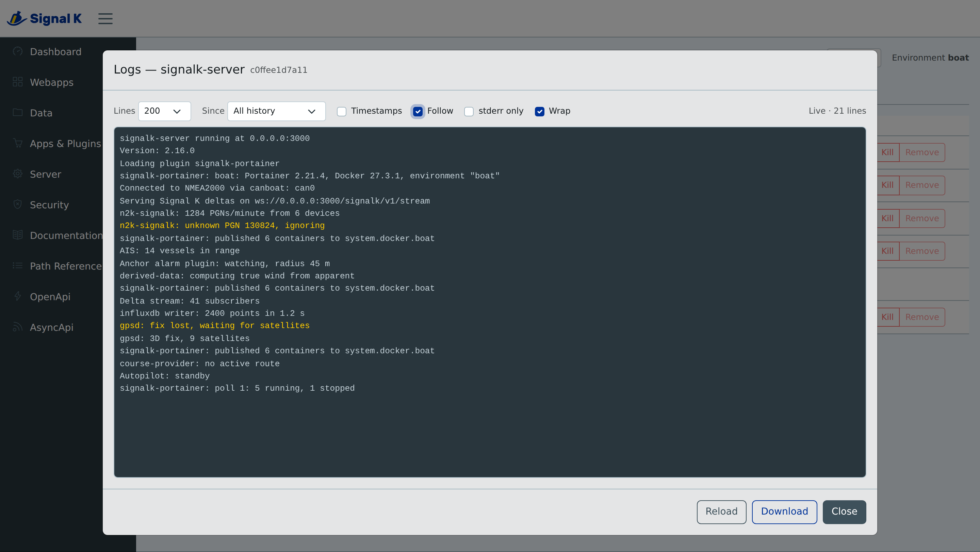Click the Server gear icon

17,174
